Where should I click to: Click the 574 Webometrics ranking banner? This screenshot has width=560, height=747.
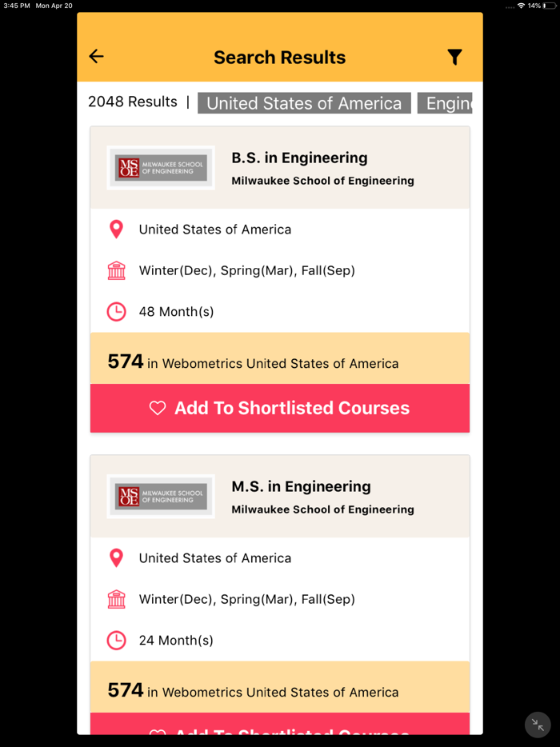coord(280,362)
